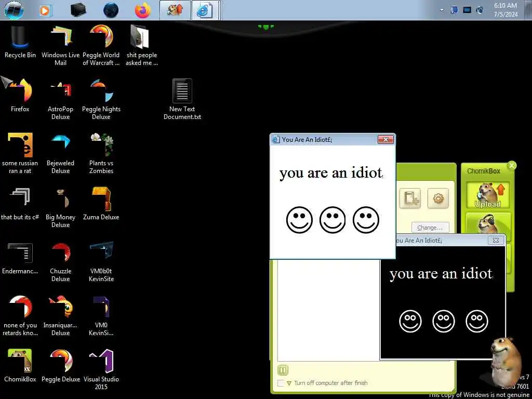Open the Recycle Bin desktop icon
Image resolution: width=532 pixels, height=399 pixels.
(20, 42)
